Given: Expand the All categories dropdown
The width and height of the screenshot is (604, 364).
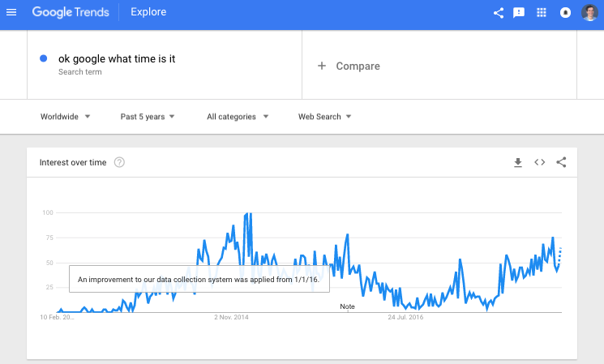Looking at the screenshot, I should tap(238, 117).
